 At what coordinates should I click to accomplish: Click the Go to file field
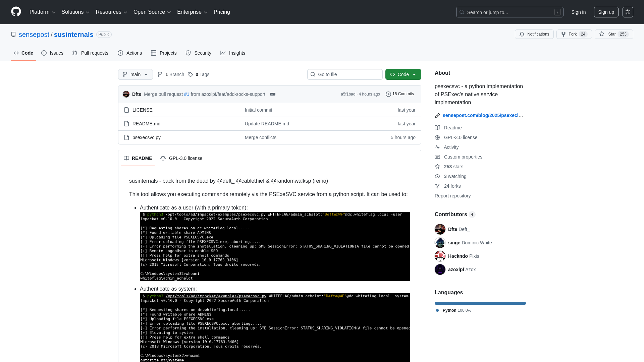(x=345, y=74)
